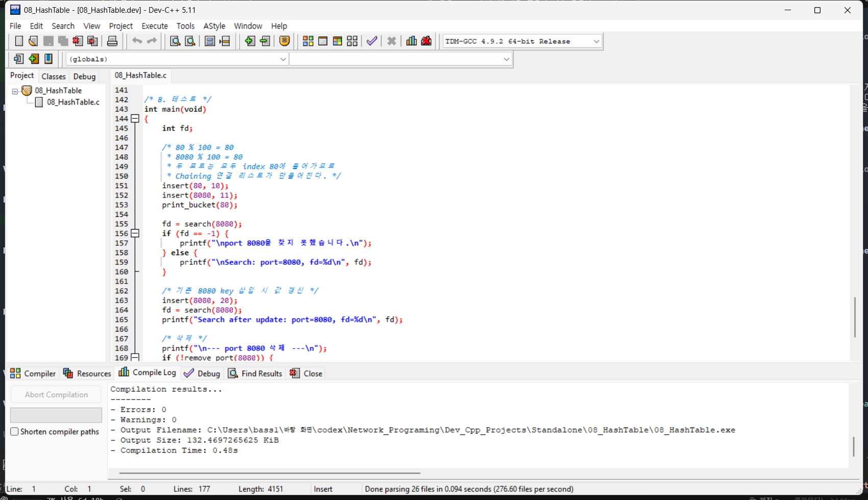
Task: Click the Debug checkmark toolbar icon
Action: coord(372,41)
